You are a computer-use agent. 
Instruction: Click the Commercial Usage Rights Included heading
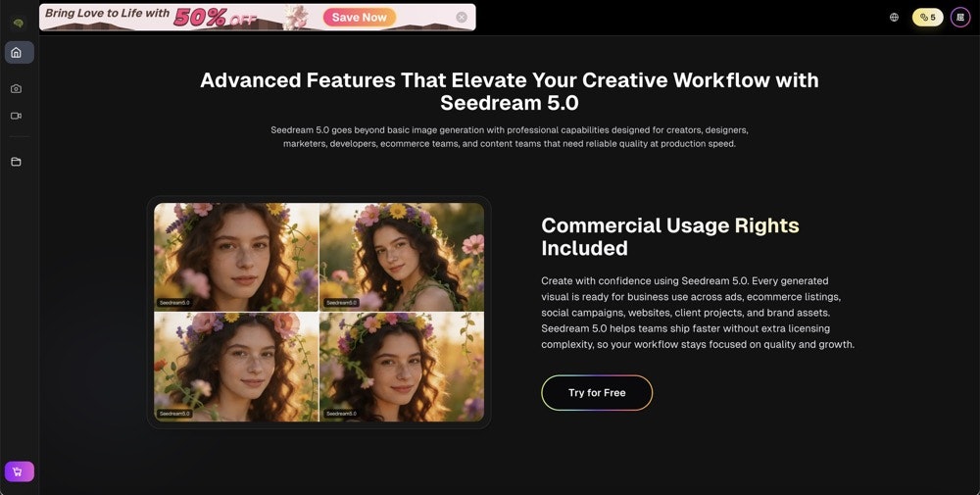tap(670, 237)
